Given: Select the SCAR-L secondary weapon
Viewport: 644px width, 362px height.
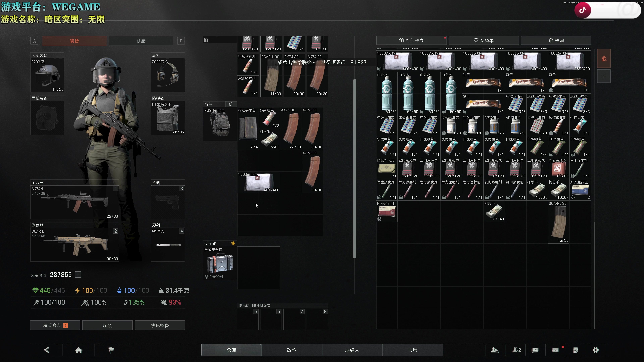Looking at the screenshot, I should tap(74, 245).
